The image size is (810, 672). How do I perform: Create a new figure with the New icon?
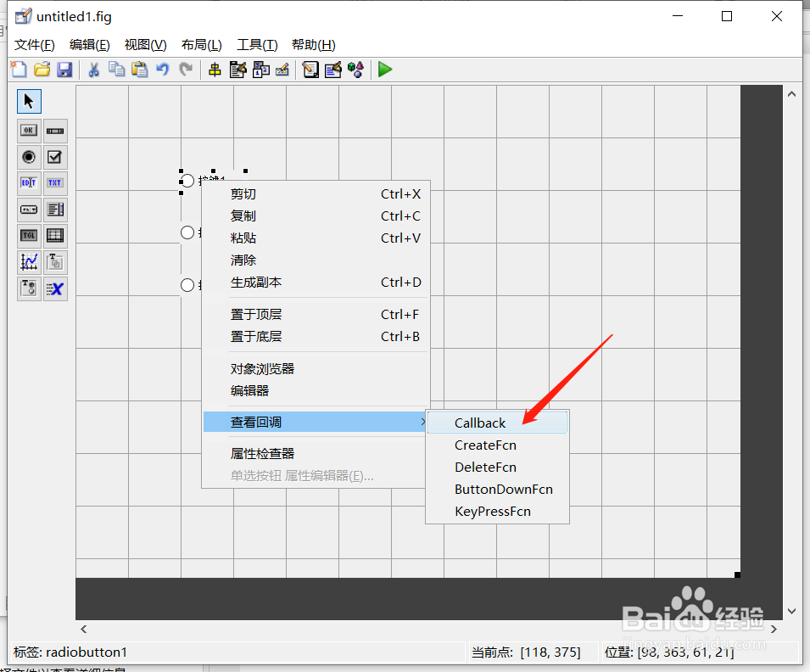pos(19,70)
